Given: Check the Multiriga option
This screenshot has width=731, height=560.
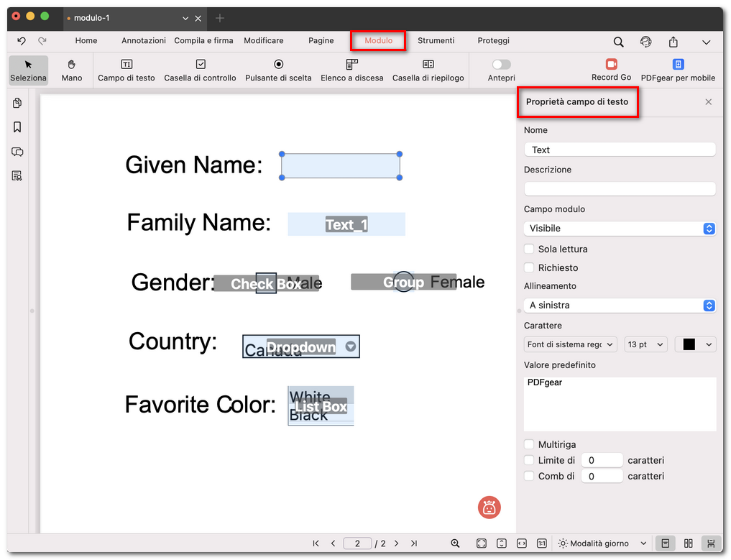Looking at the screenshot, I should click(x=530, y=445).
